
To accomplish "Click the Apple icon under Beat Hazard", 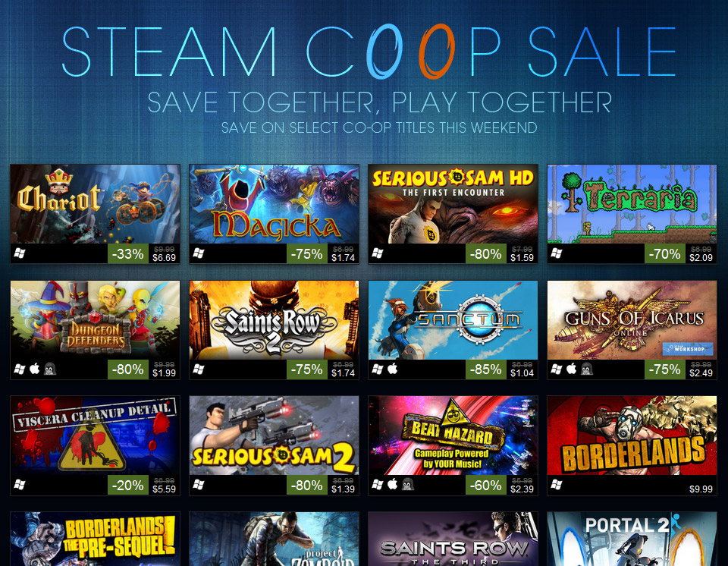I will [x=393, y=484].
